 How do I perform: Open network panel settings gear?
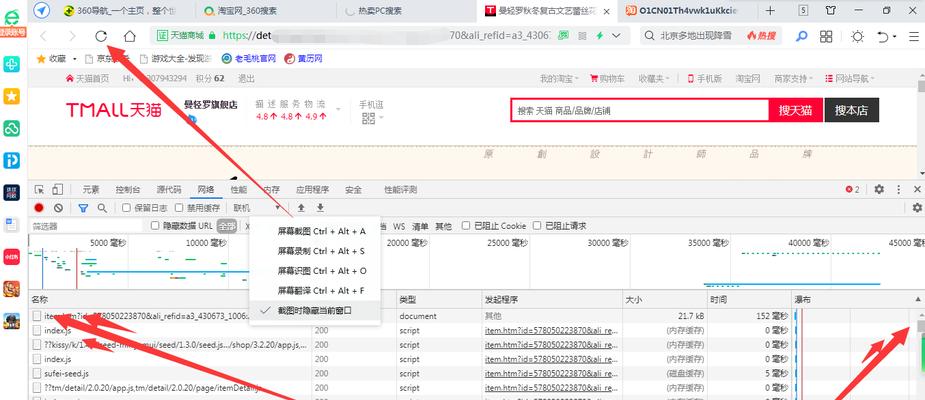coord(917,208)
